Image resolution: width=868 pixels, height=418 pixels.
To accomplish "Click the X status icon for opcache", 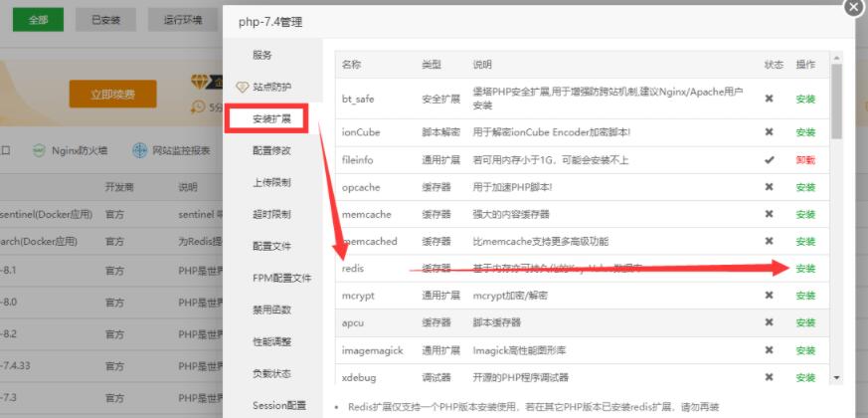I will (769, 187).
